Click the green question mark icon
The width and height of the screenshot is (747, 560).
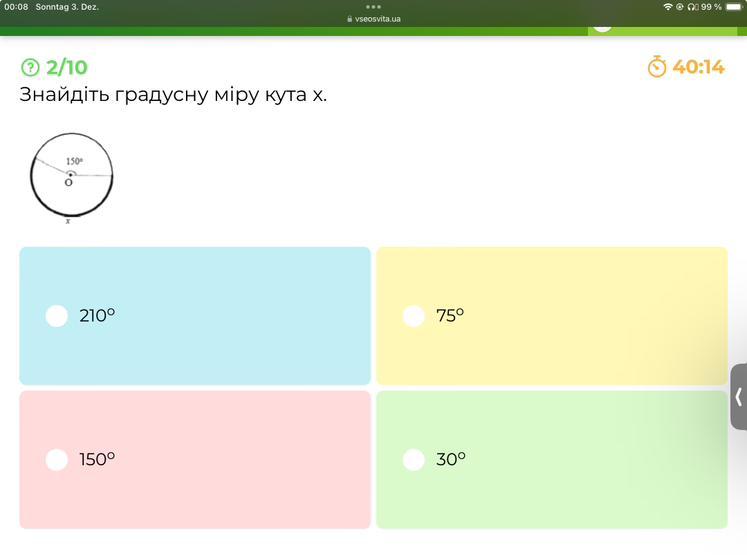coord(30,67)
